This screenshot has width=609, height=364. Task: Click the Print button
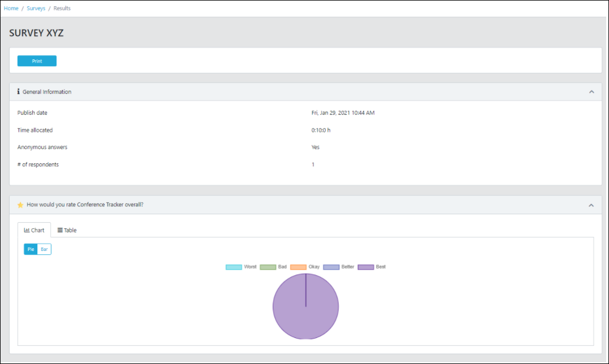coord(37,61)
